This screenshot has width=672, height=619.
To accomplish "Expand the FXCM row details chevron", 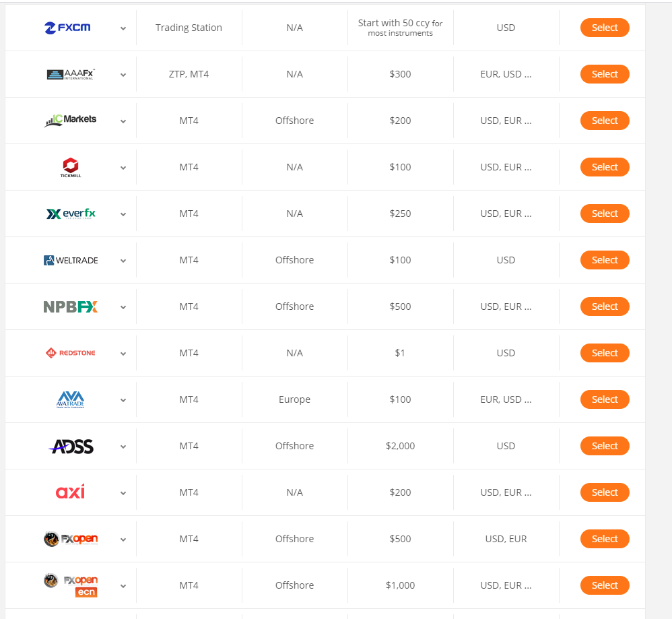I will point(123,28).
